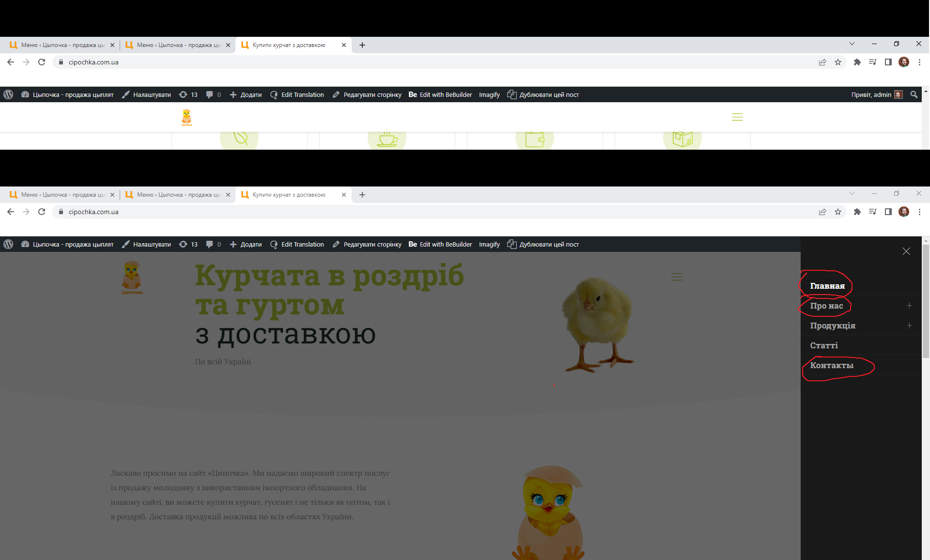Screen dimensions: 930x560
Task: Click Edit Translation in the window with the side menu
Action: 297,244
